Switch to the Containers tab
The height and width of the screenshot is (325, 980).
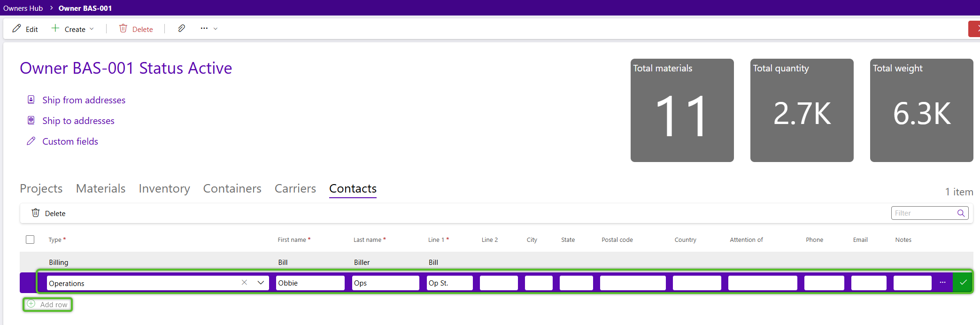pyautogui.click(x=232, y=188)
